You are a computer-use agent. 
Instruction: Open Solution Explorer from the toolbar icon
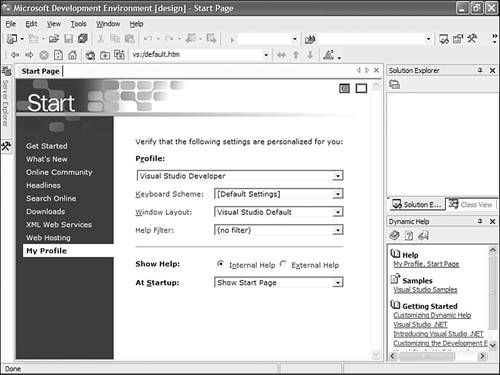444,39
